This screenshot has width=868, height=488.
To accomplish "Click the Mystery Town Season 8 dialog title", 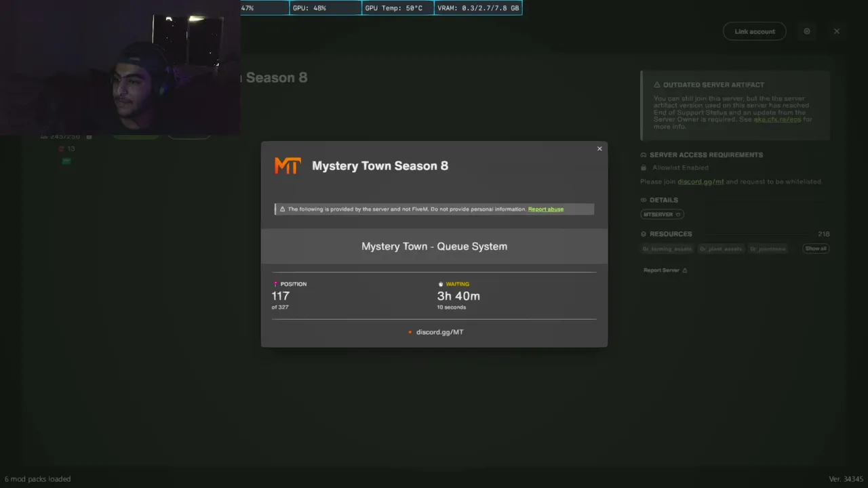I will point(380,165).
